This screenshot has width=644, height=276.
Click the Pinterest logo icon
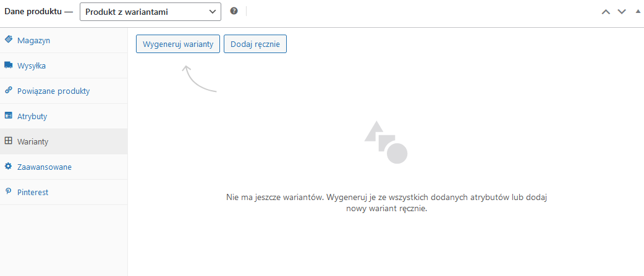pos(8,191)
